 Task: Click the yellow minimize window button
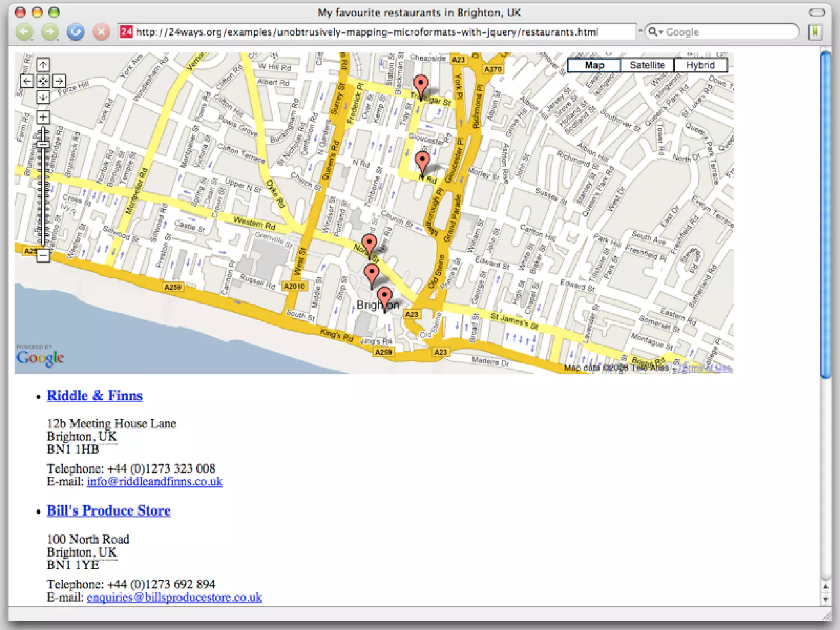[37, 13]
